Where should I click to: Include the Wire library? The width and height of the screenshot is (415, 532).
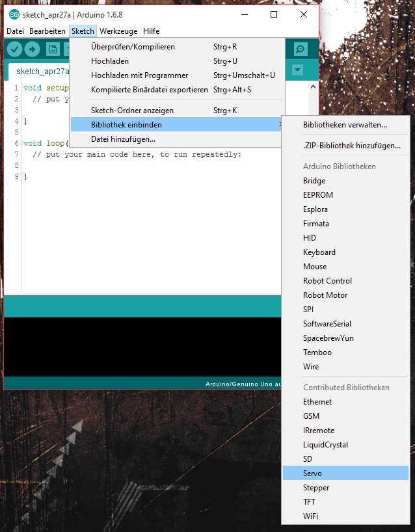pyautogui.click(x=345, y=367)
